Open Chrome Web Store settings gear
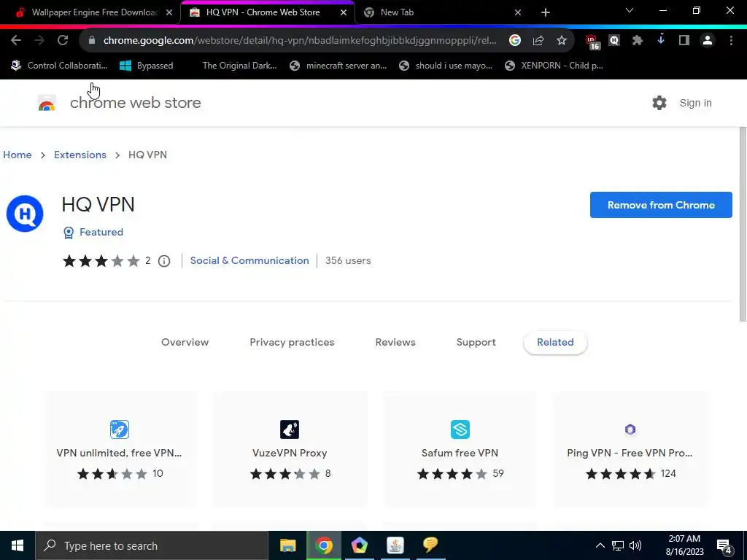The image size is (747, 560). pyautogui.click(x=659, y=103)
